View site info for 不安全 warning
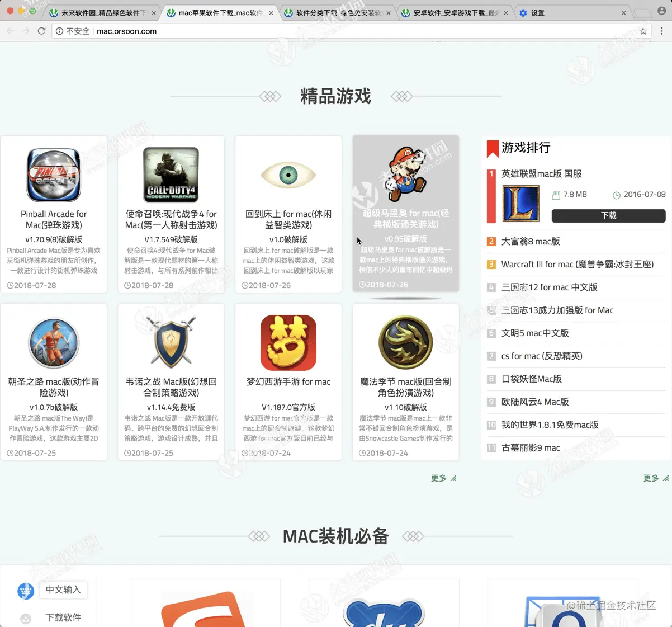The width and height of the screenshot is (672, 627). [73, 31]
